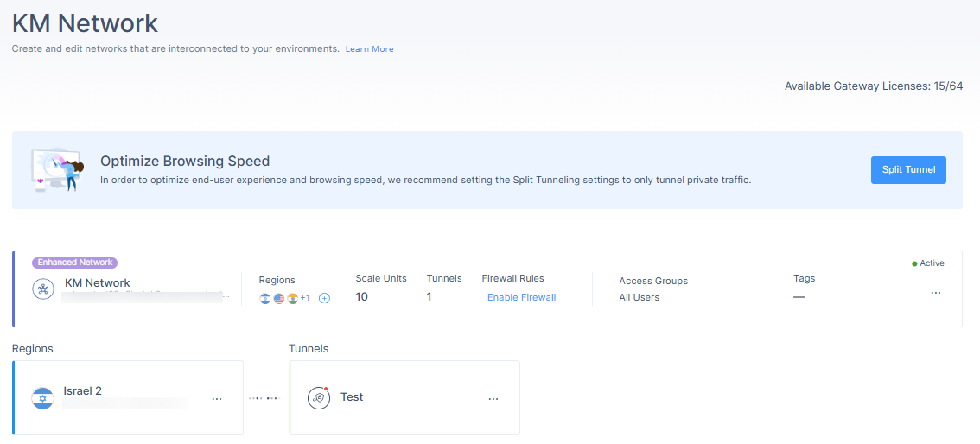Click the Israel 2 region flag icon
The height and width of the screenshot is (444, 980).
point(43,398)
